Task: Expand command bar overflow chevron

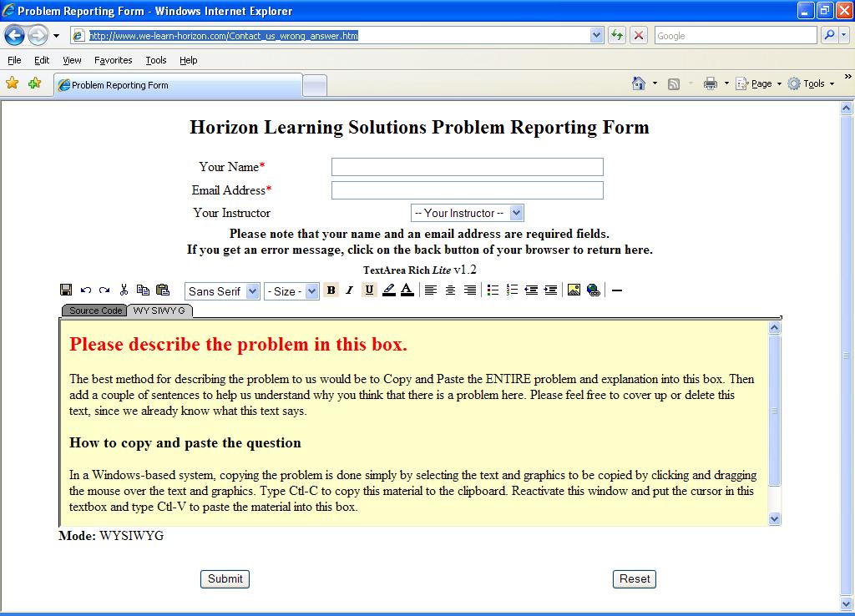Action: [848, 77]
